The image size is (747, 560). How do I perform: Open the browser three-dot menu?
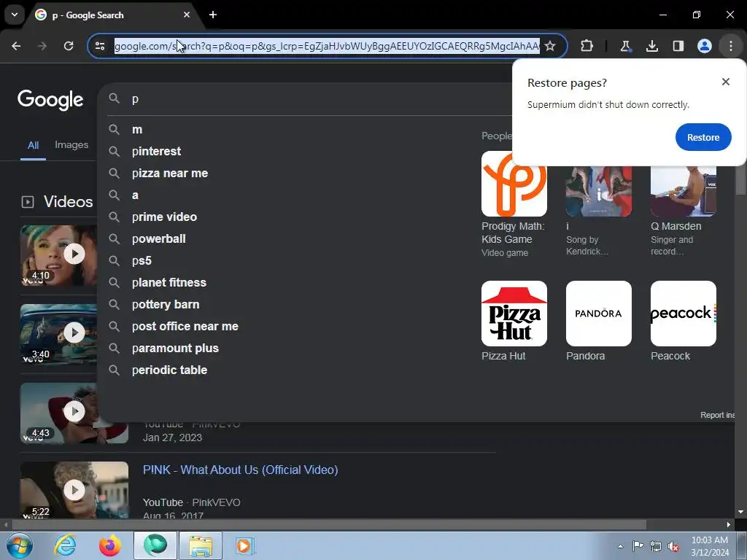coord(731,46)
